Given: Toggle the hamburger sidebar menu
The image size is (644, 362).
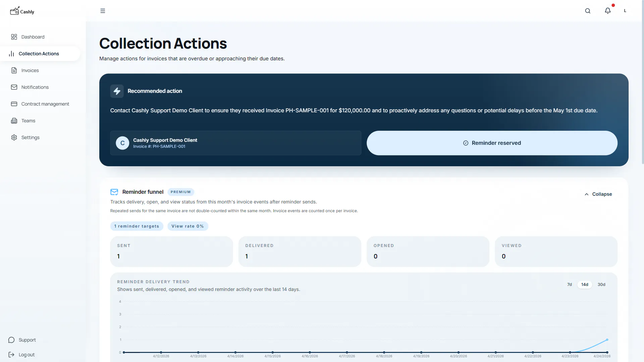Looking at the screenshot, I should coord(103,11).
